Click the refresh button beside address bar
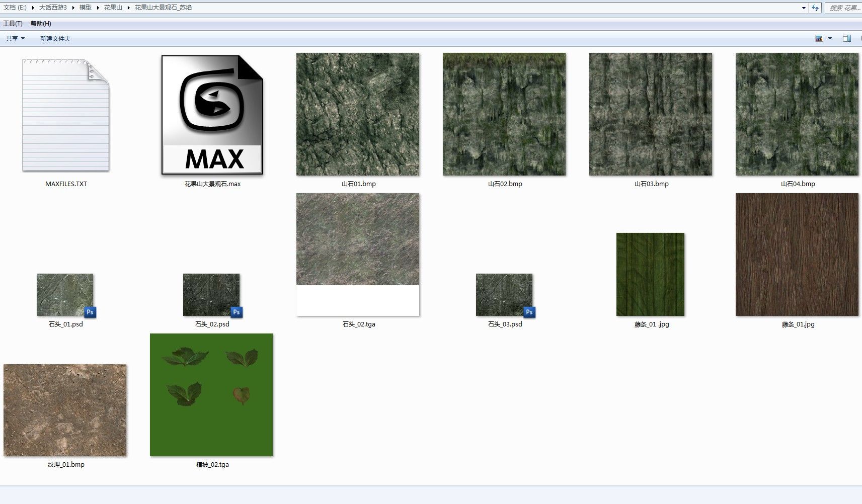The width and height of the screenshot is (862, 504). [x=815, y=8]
